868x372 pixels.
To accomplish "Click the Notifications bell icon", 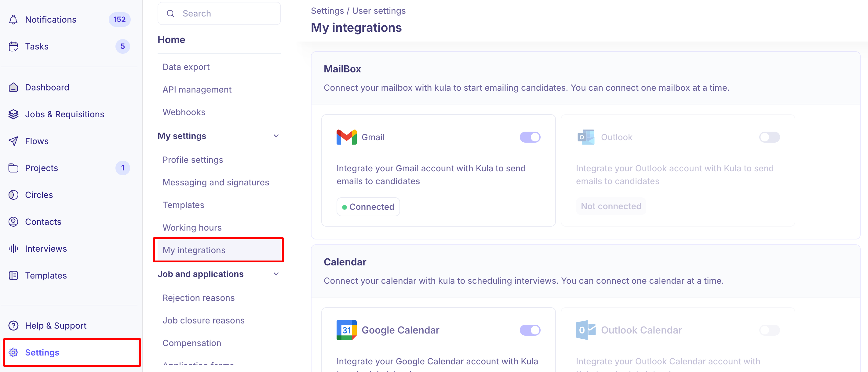I will pos(13,20).
